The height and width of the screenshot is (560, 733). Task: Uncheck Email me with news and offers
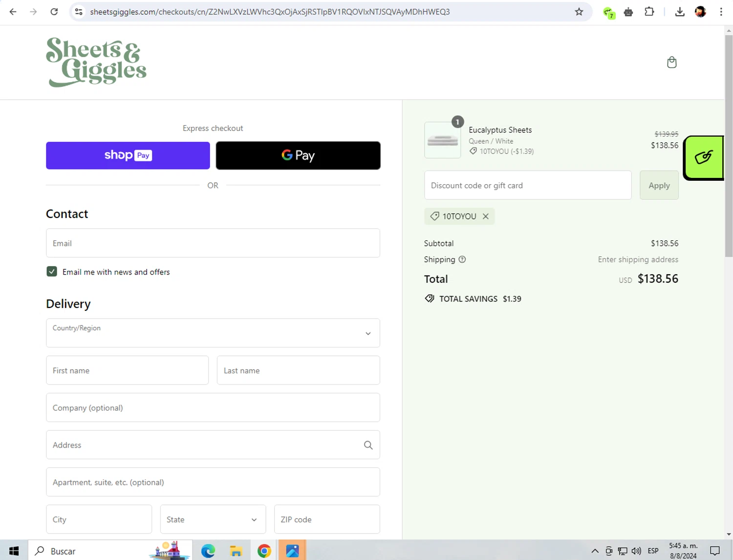52,272
